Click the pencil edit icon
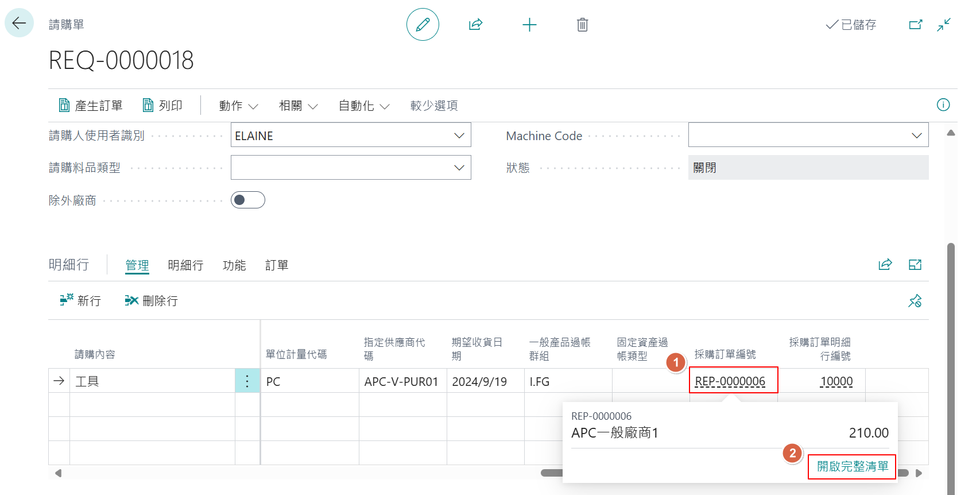Viewport: 980px width, 495px height. pyautogui.click(x=423, y=24)
